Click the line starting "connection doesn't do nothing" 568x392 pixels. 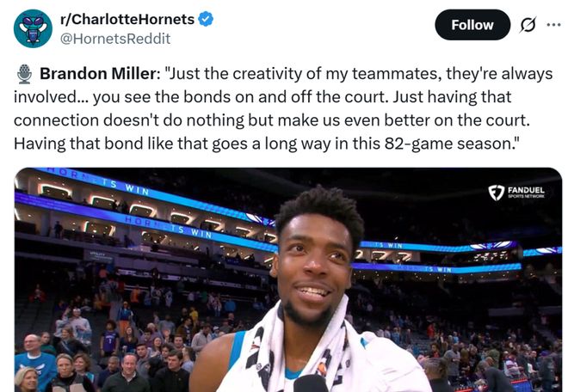tap(272, 120)
